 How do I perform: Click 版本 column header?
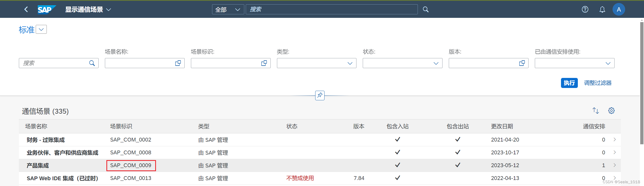[x=359, y=126]
